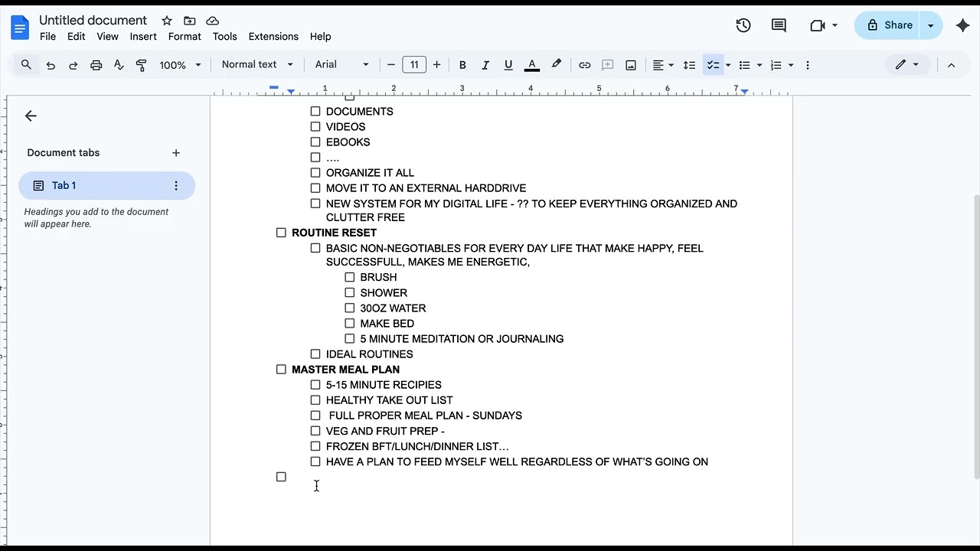This screenshot has width=980, height=551.
Task: Close the document tabs sidebar
Action: 31,116
